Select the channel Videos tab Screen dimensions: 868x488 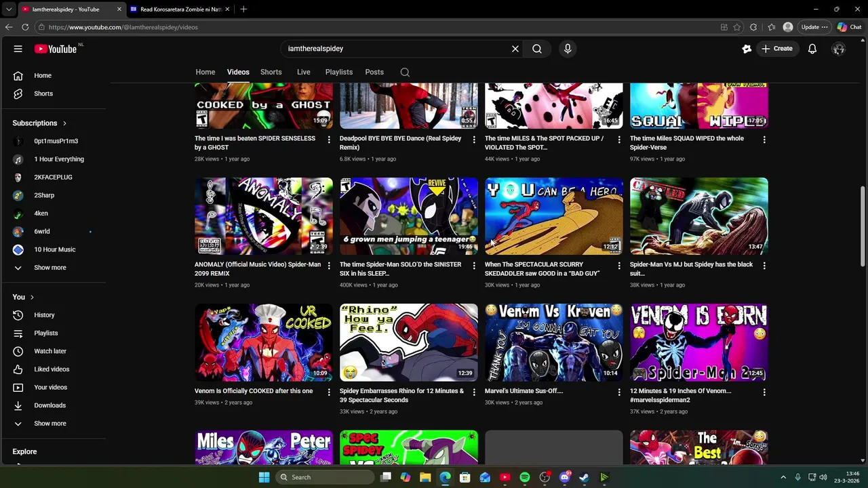pos(238,72)
